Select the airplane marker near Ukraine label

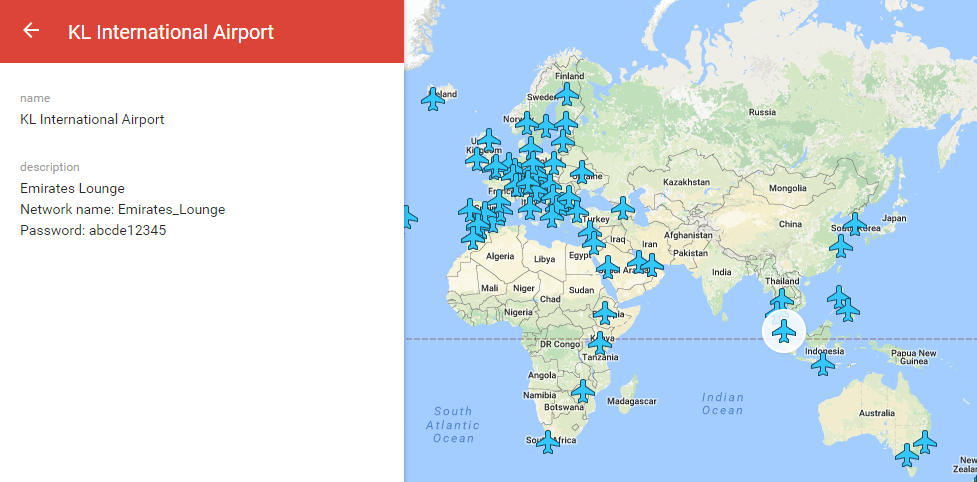click(581, 171)
